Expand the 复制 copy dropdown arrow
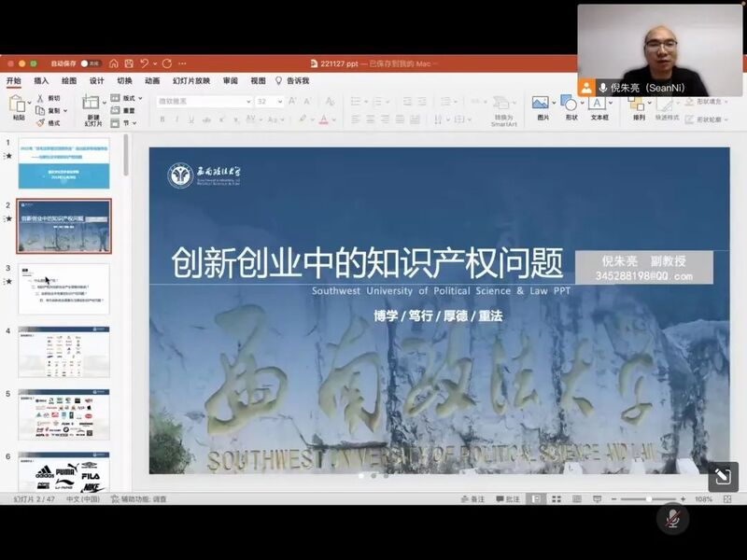The width and height of the screenshot is (747, 560). click(x=65, y=110)
